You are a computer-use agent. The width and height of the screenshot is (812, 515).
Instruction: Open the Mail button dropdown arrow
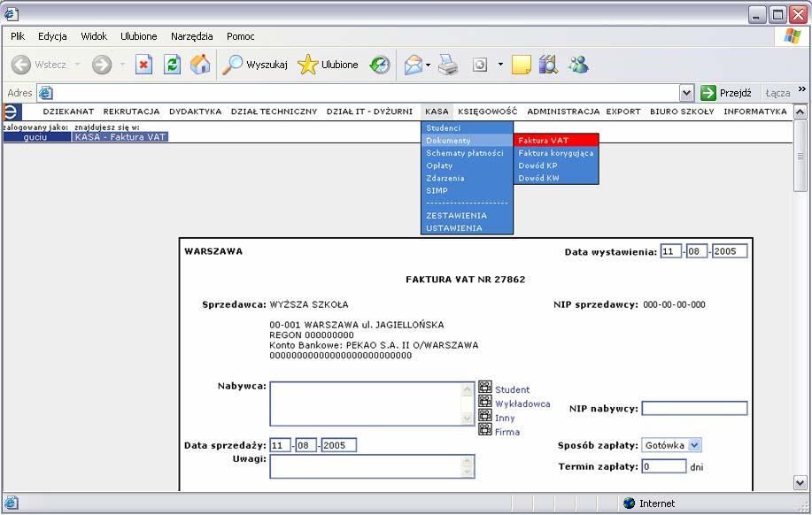429,65
